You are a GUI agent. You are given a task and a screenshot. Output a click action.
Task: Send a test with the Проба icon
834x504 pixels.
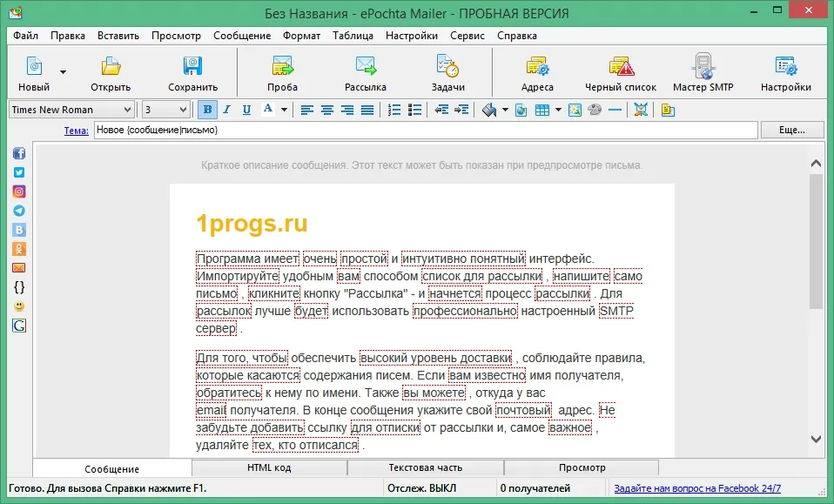[x=282, y=66]
